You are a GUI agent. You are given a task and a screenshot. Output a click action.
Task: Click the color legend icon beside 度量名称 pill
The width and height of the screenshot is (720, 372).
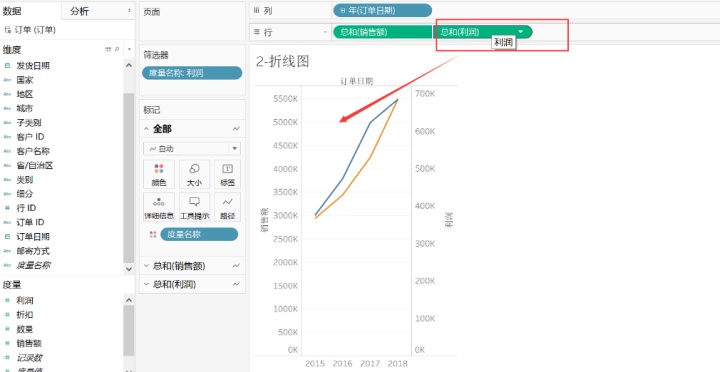coord(153,235)
